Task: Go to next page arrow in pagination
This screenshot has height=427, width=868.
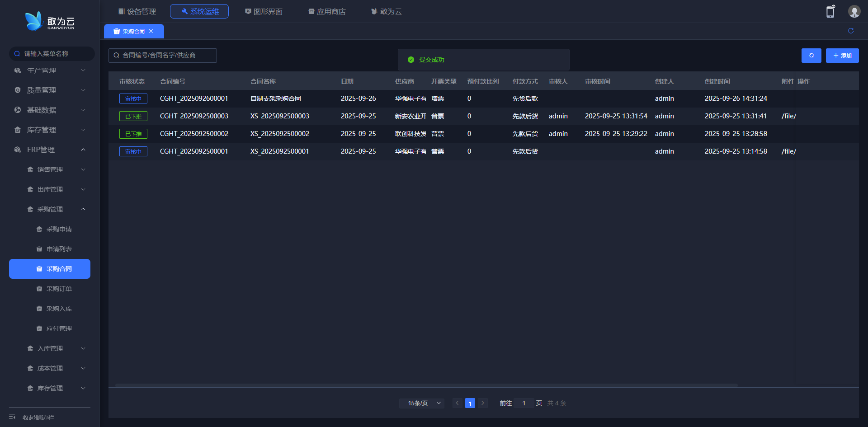Action: point(483,403)
